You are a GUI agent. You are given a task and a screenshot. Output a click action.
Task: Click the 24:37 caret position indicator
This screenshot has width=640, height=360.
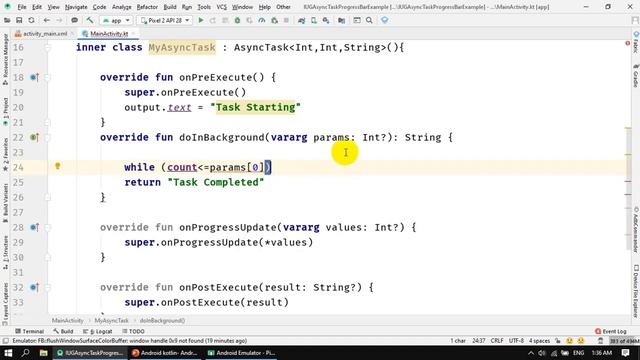tap(478, 341)
